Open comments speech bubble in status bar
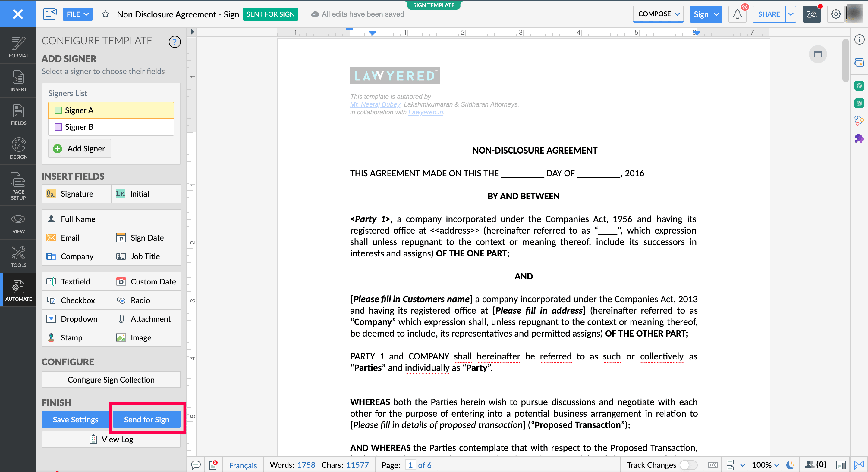 coord(196,465)
